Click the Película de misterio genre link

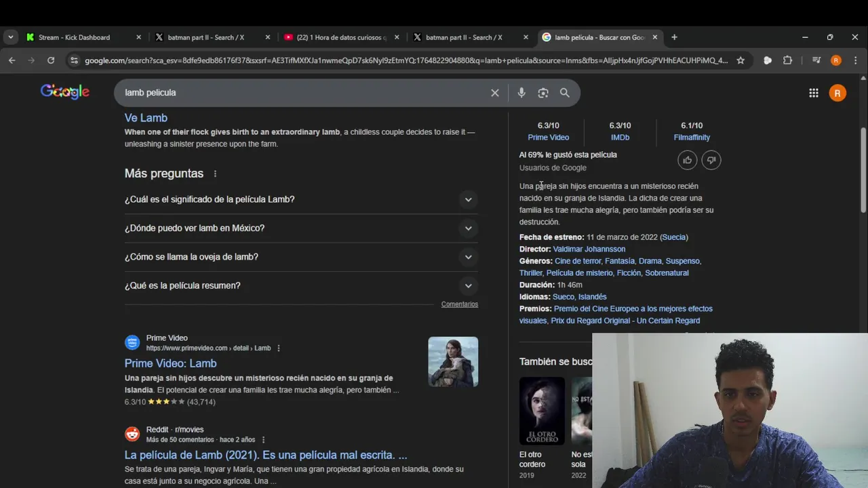point(579,273)
